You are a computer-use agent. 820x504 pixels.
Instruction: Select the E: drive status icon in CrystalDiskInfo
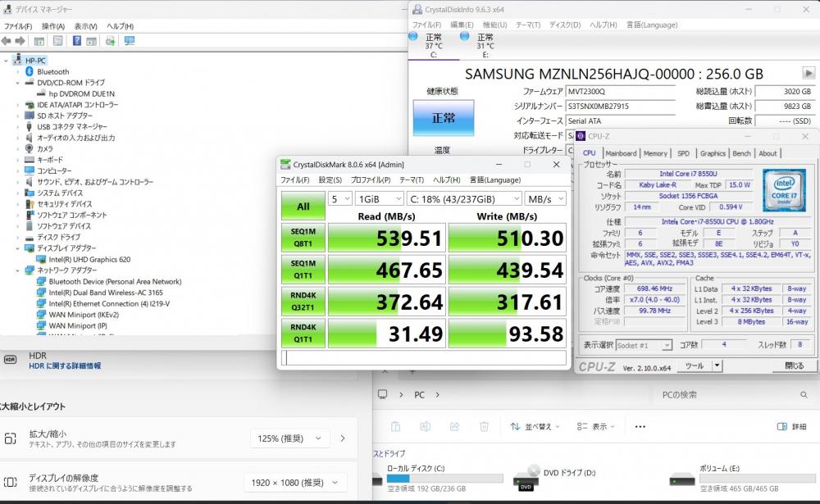464,36
